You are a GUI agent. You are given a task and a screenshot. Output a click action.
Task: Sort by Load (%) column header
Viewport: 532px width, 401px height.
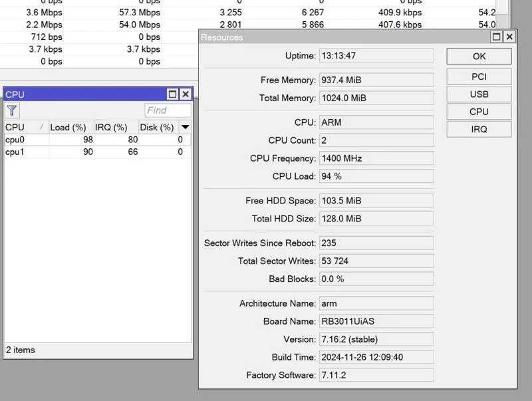[71, 127]
